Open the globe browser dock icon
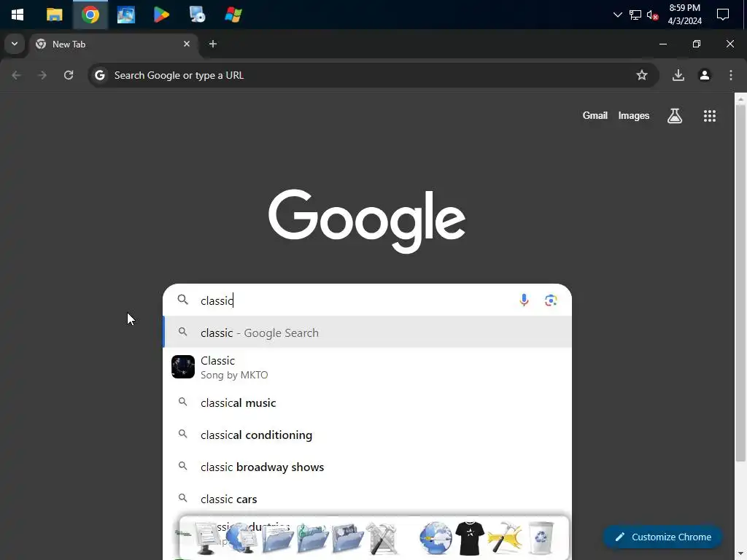The width and height of the screenshot is (747, 560). point(436,538)
